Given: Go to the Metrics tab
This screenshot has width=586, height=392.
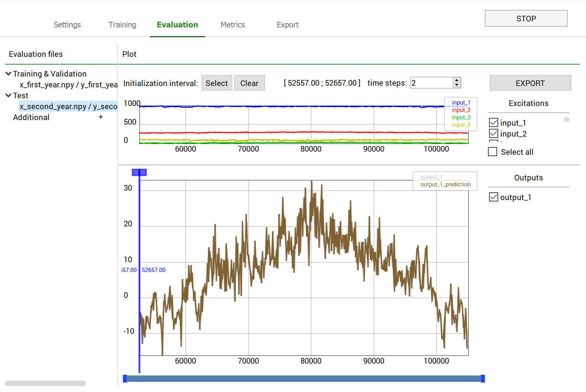Looking at the screenshot, I should click(233, 25).
